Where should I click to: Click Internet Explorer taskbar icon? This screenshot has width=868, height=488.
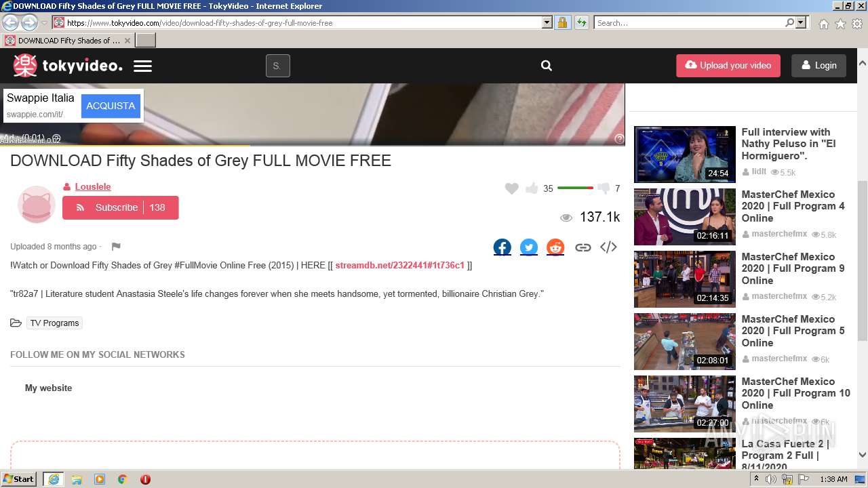(x=54, y=479)
